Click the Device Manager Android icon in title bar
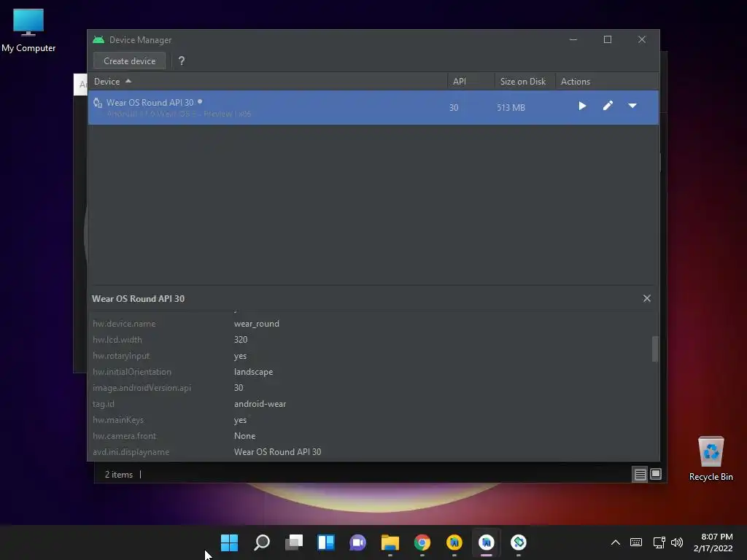 [x=98, y=39]
